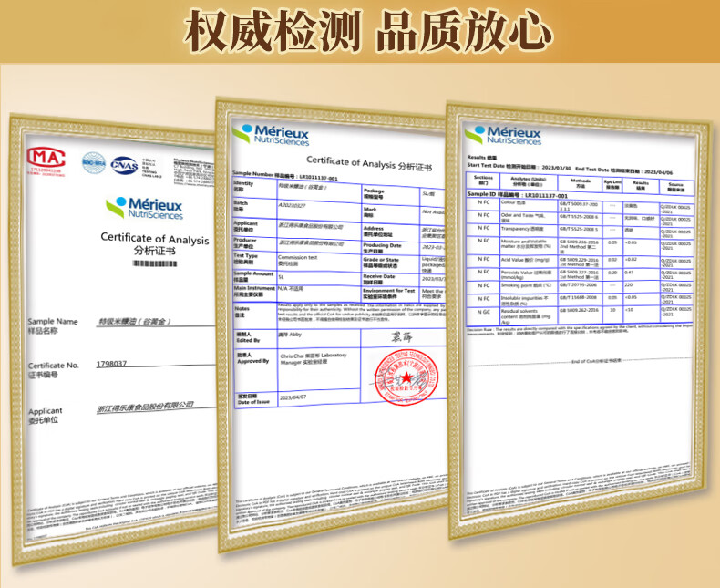Click certificate number 1798037

point(111,364)
